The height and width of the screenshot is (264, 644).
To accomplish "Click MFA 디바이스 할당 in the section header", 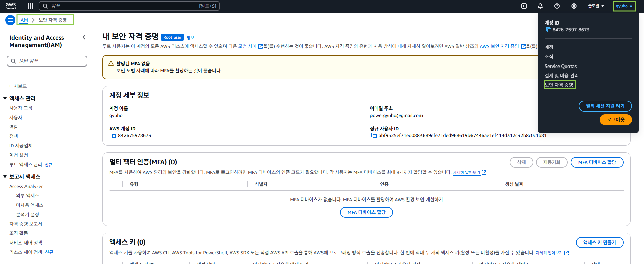I will [597, 162].
